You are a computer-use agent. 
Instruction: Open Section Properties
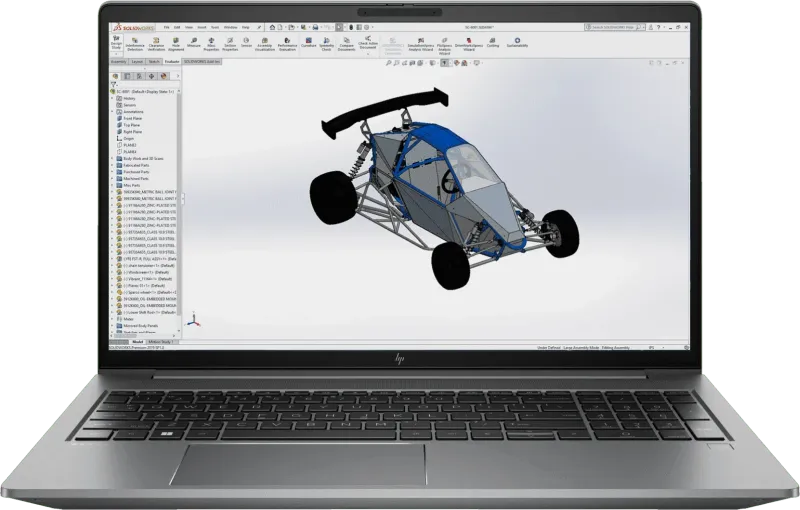click(230, 44)
